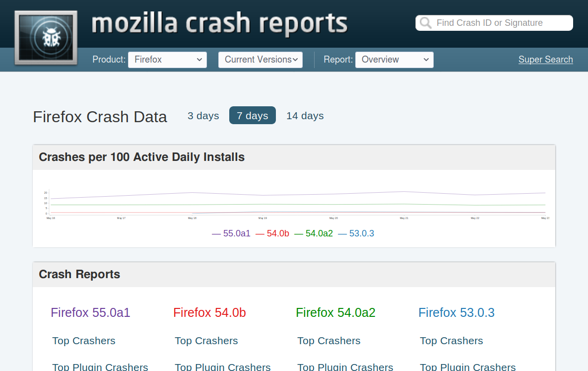View Top Crashers for Firefox 53.0.3
Viewport: 588px width, 371px height.
coord(451,341)
